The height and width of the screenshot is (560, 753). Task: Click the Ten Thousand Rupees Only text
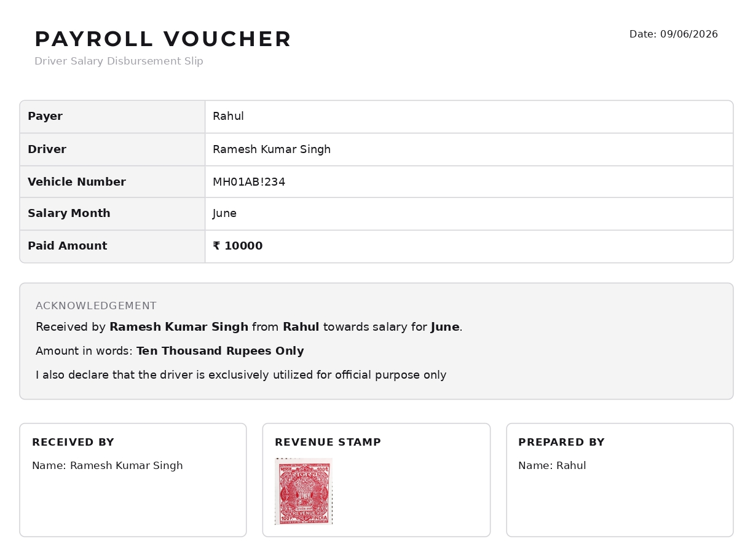click(x=220, y=351)
